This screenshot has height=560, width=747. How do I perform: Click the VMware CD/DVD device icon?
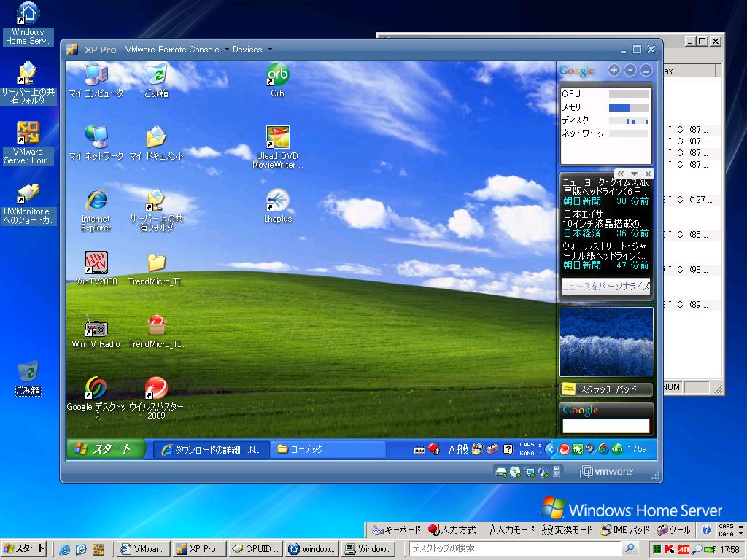515,472
